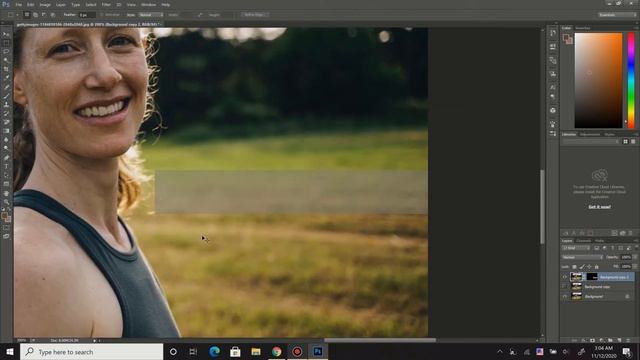Change the screen mode icon
The height and width of the screenshot is (360, 640).
click(6, 236)
